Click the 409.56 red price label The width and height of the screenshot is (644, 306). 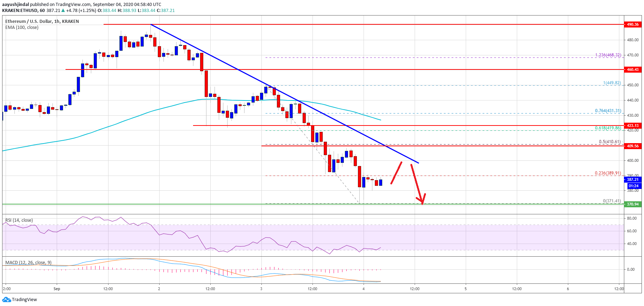coord(633,146)
